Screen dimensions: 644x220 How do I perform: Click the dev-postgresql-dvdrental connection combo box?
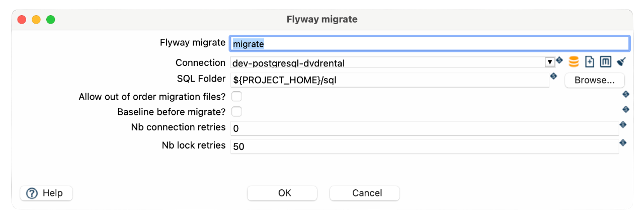click(387, 63)
